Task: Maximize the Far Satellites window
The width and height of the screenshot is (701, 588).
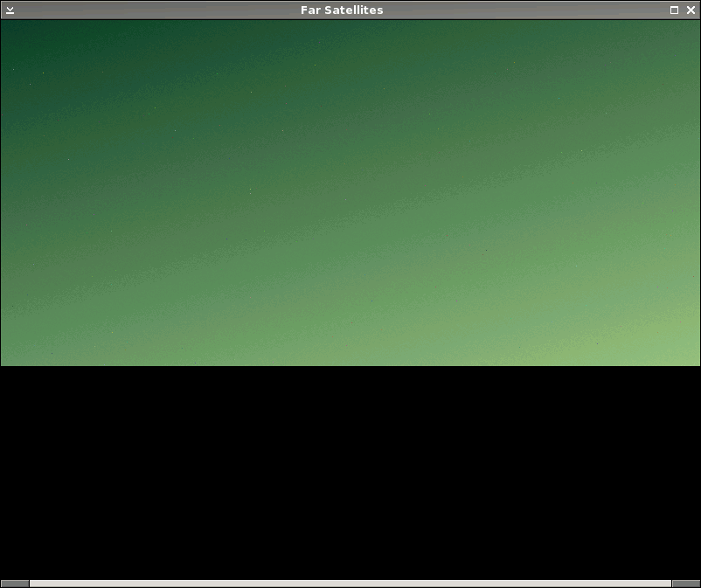Action: [x=674, y=10]
